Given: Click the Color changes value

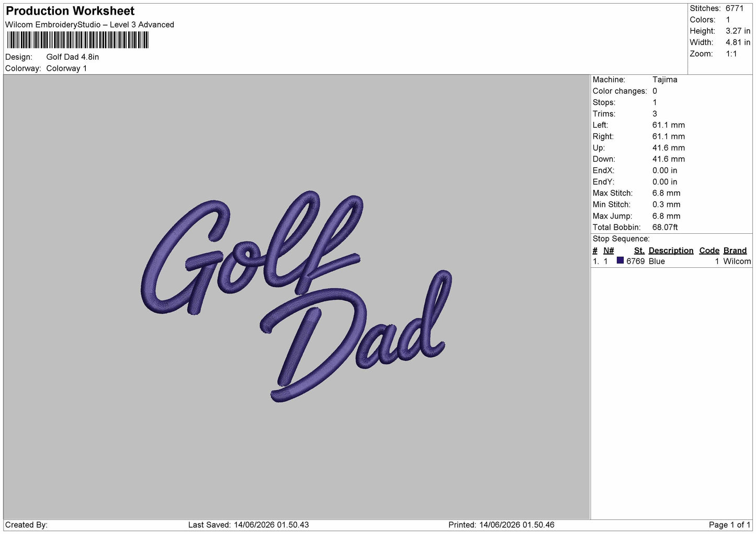Looking at the screenshot, I should pos(655,91).
